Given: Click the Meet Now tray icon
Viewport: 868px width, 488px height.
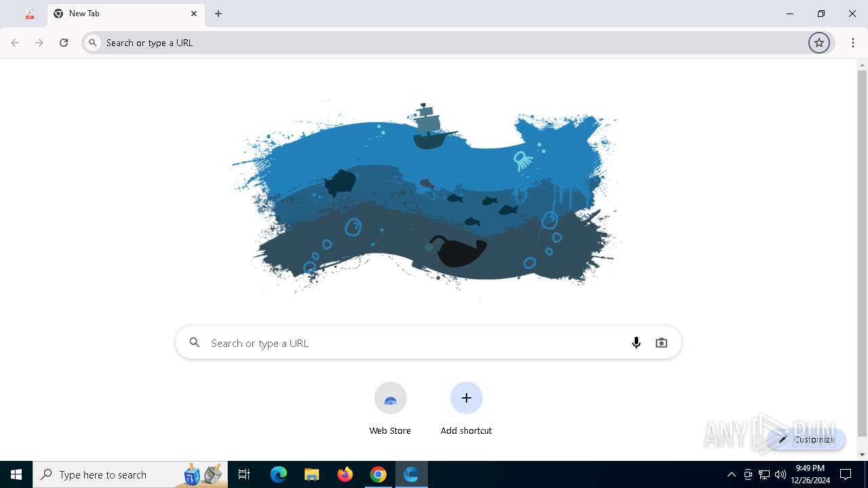Looking at the screenshot, I should [x=748, y=474].
